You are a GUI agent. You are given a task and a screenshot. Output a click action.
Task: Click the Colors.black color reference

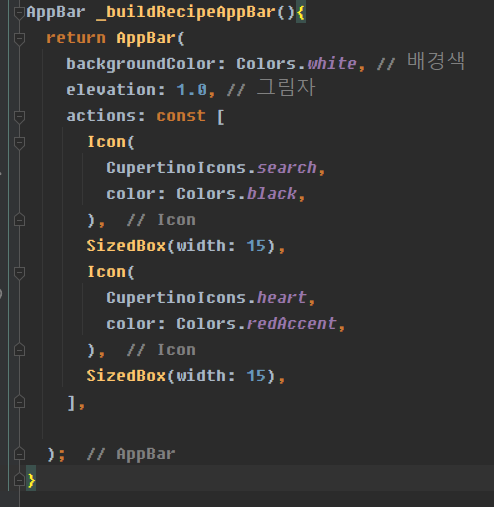pos(236,194)
